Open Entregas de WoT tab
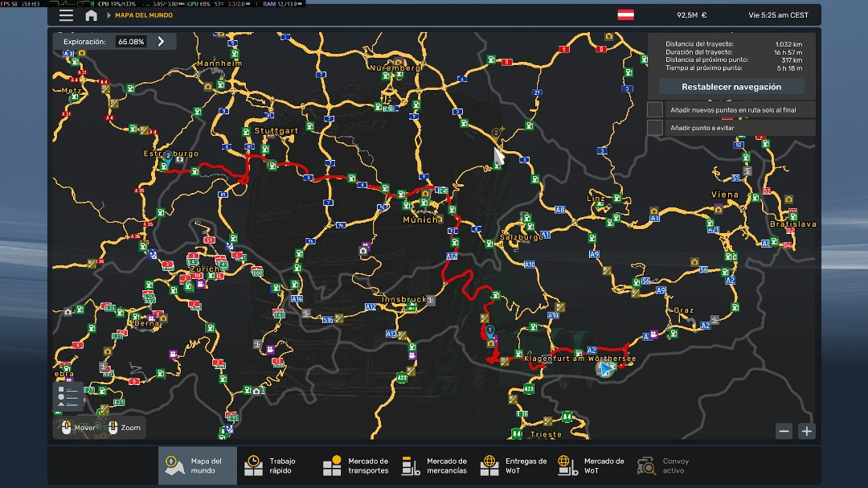868x488 pixels. [513, 465]
